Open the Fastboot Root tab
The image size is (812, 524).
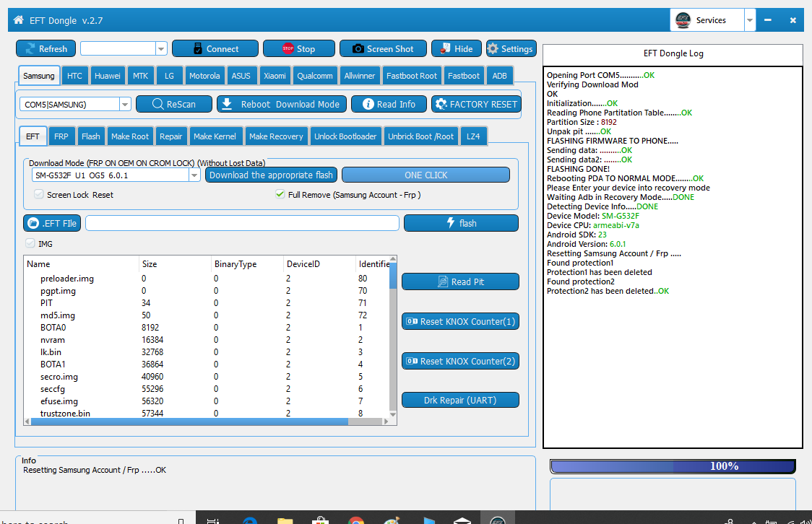[412, 76]
